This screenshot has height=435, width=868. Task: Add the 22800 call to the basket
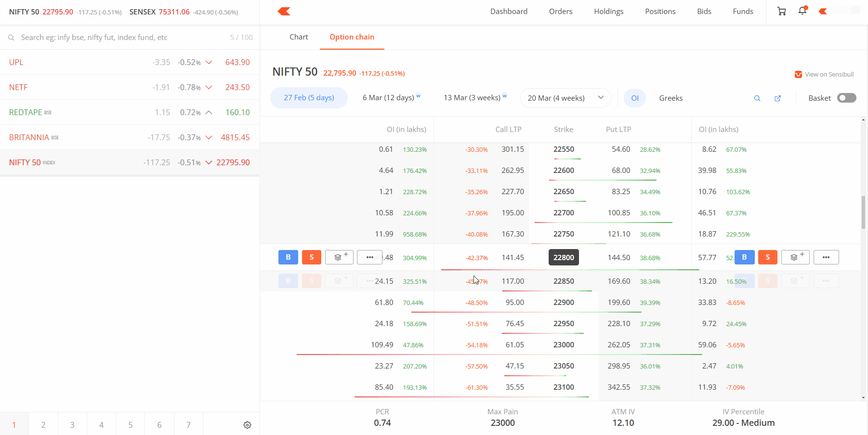point(340,257)
